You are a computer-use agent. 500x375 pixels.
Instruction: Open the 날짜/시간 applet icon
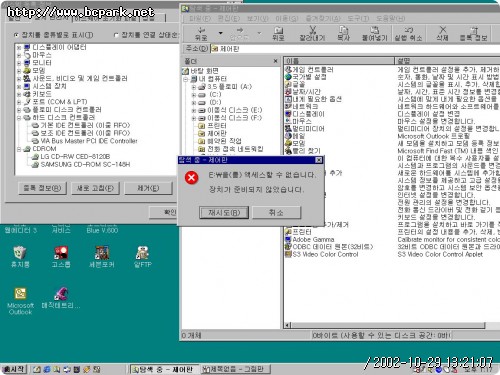pyautogui.click(x=288, y=92)
